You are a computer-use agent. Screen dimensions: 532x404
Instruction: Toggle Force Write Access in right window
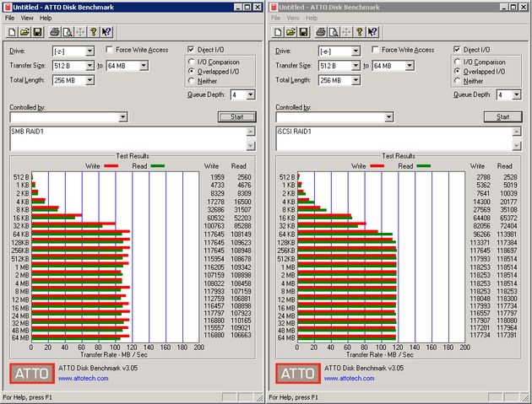375,50
